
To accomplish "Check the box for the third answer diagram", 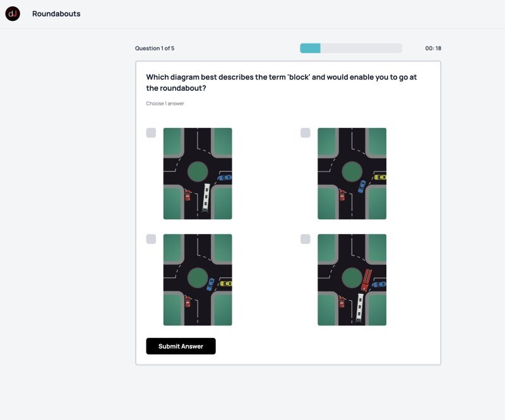I will point(151,239).
